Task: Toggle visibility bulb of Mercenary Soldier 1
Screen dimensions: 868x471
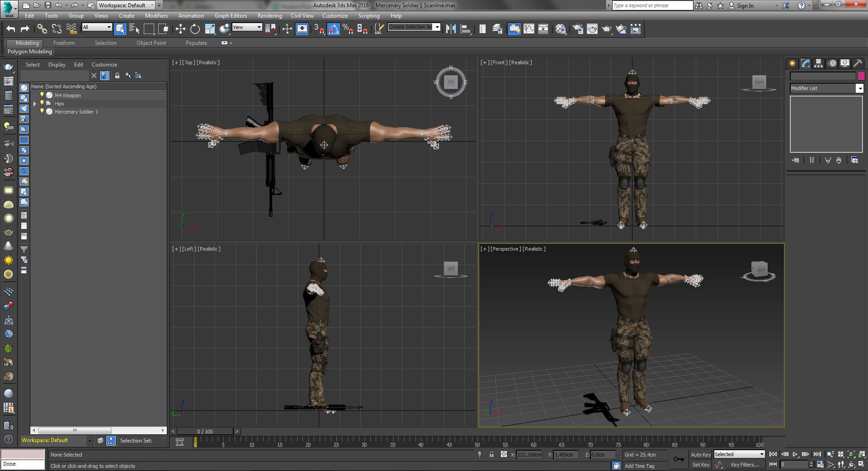Action: pos(42,111)
